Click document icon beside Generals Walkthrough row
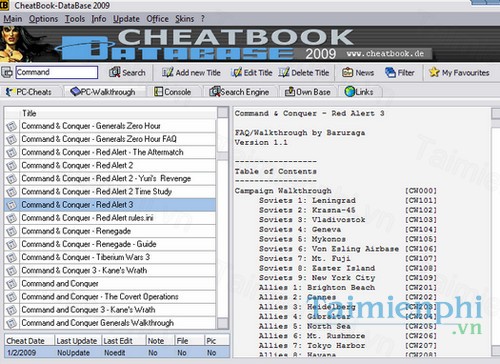This screenshot has width=500, height=364. (12, 323)
